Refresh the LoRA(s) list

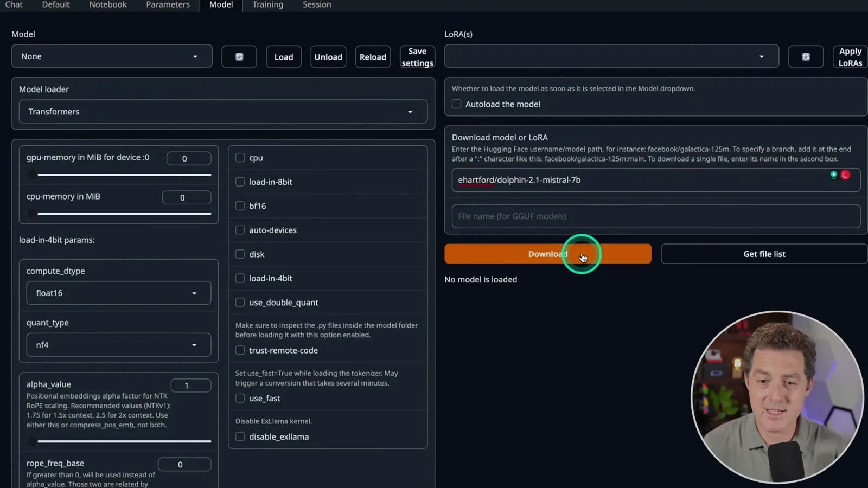pyautogui.click(x=806, y=57)
